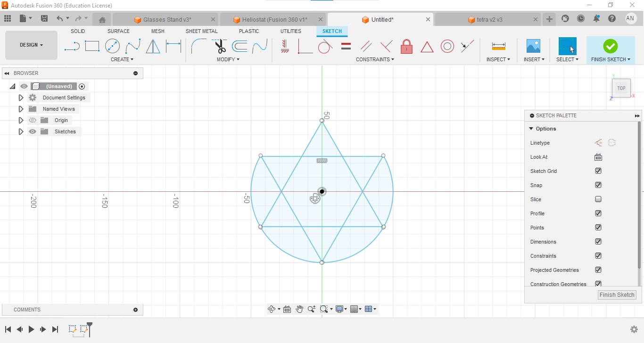
Task: Toggle the Projected Geometries checkbox
Action: pyautogui.click(x=598, y=270)
